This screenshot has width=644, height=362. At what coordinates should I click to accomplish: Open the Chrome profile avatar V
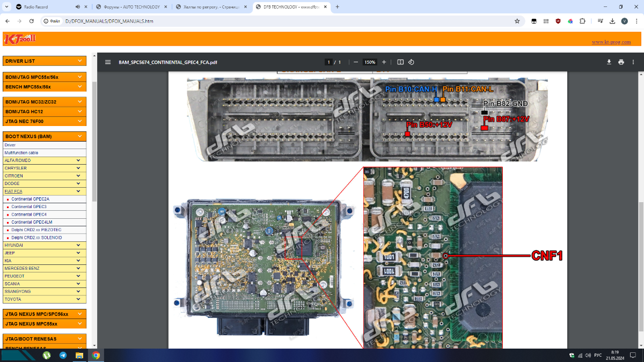[624, 21]
